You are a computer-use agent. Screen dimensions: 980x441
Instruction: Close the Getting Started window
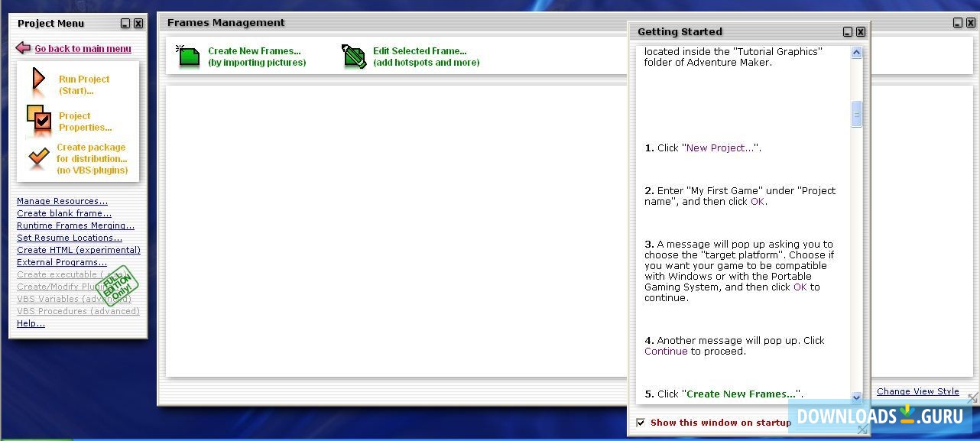[861, 32]
